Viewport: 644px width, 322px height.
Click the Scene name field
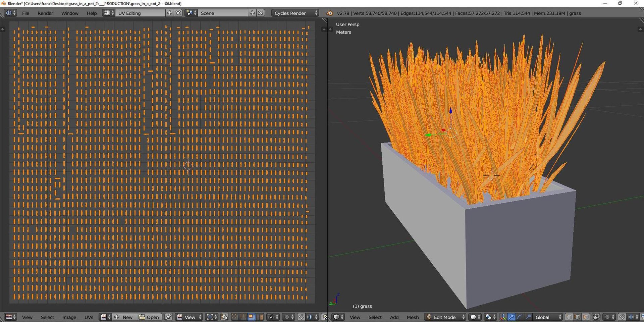223,13
